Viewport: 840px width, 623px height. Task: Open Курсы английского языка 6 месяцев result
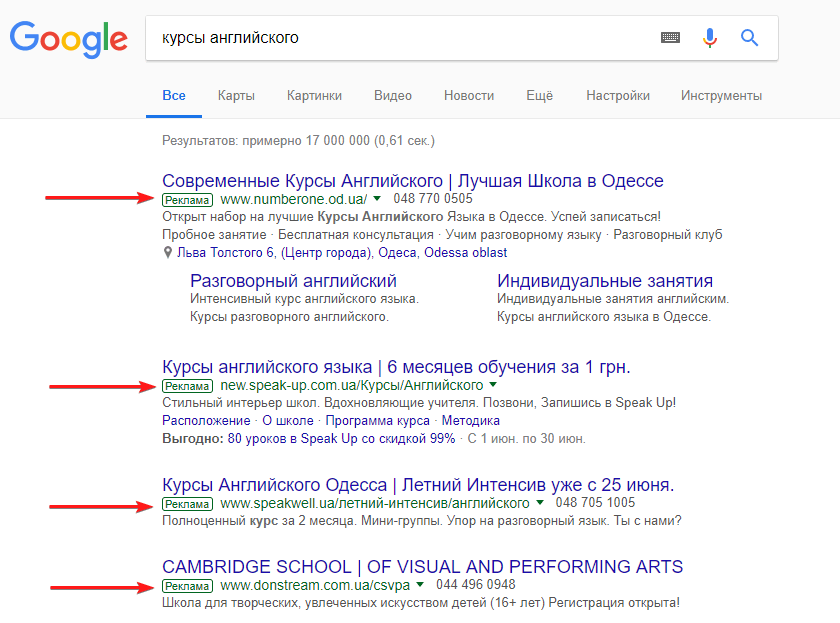(396, 367)
